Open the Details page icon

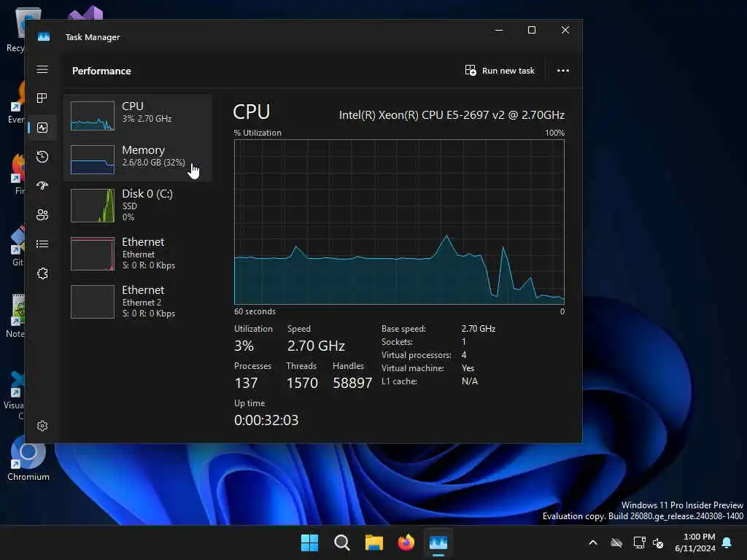[x=42, y=244]
